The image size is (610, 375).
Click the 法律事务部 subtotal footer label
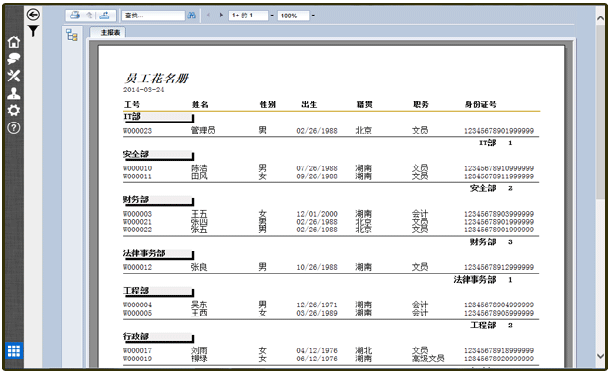(x=475, y=279)
